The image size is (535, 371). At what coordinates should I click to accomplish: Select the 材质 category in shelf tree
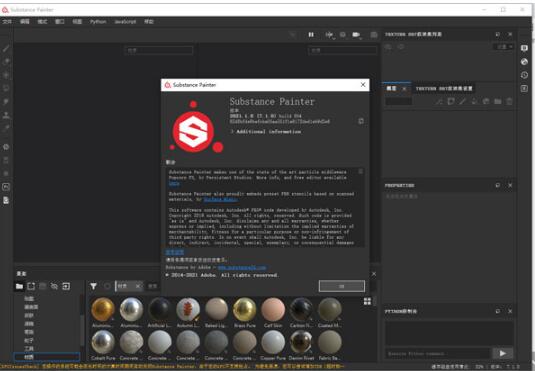tap(47, 357)
